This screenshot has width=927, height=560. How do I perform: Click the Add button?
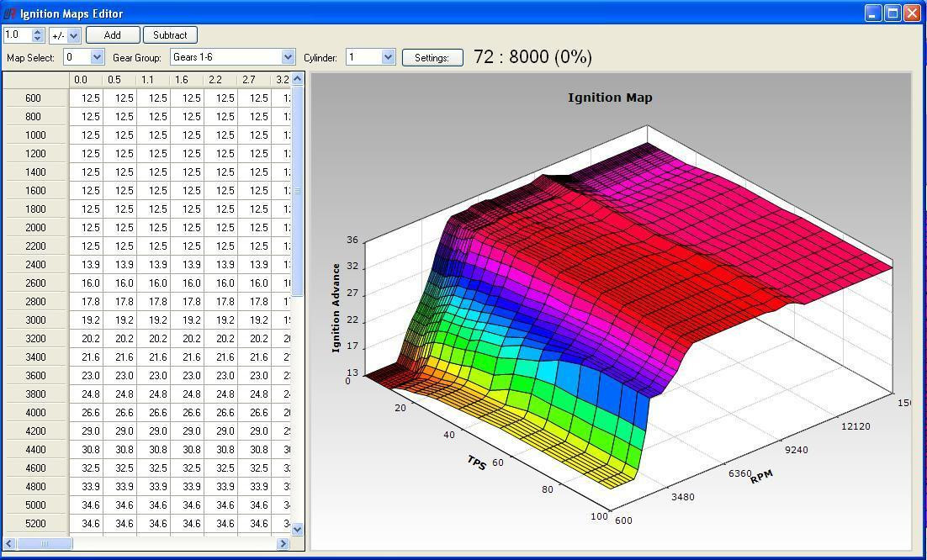click(112, 35)
